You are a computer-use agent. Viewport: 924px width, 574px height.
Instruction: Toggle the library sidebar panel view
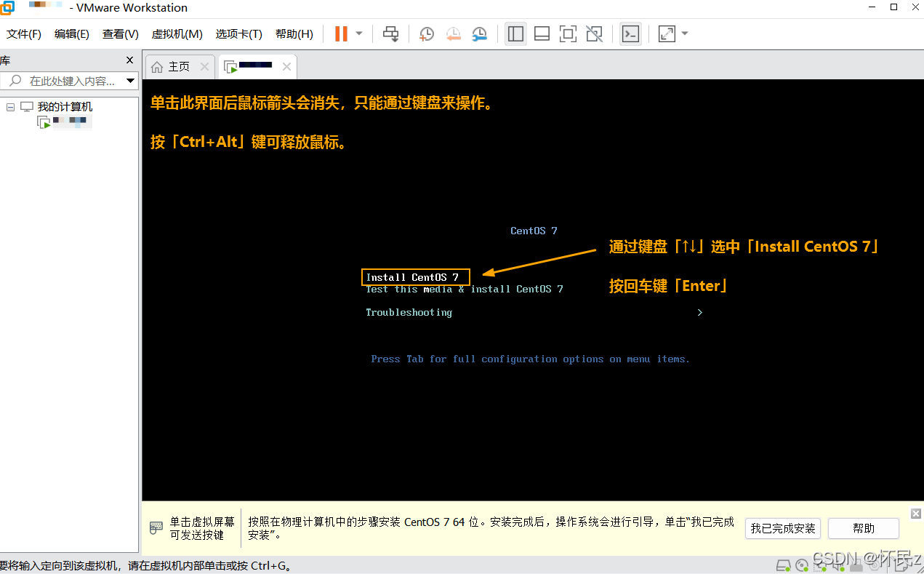515,33
